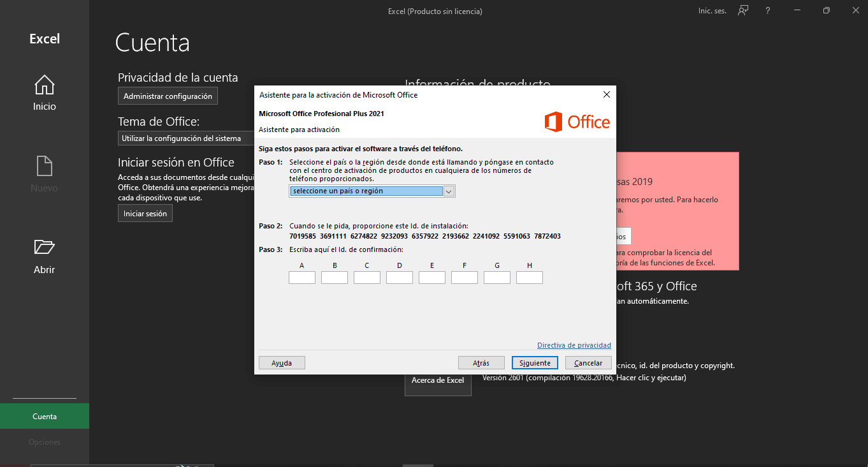Click the Administrar configuración button
This screenshot has height=467, width=868.
[168, 96]
